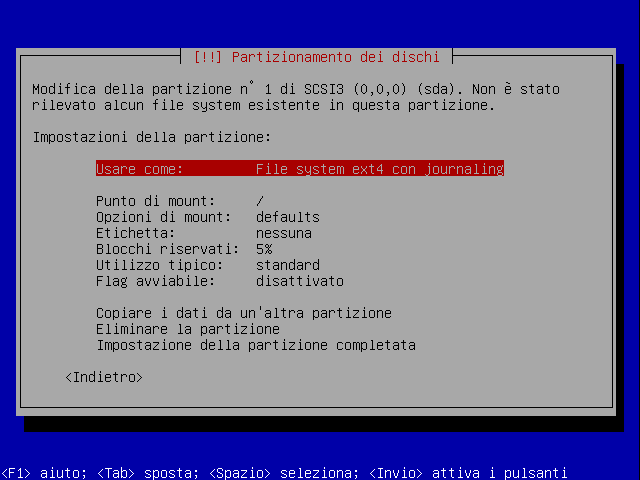Click '<Invio> attiva i pulsanti' hint
The image size is (640, 480).
coord(468,473)
